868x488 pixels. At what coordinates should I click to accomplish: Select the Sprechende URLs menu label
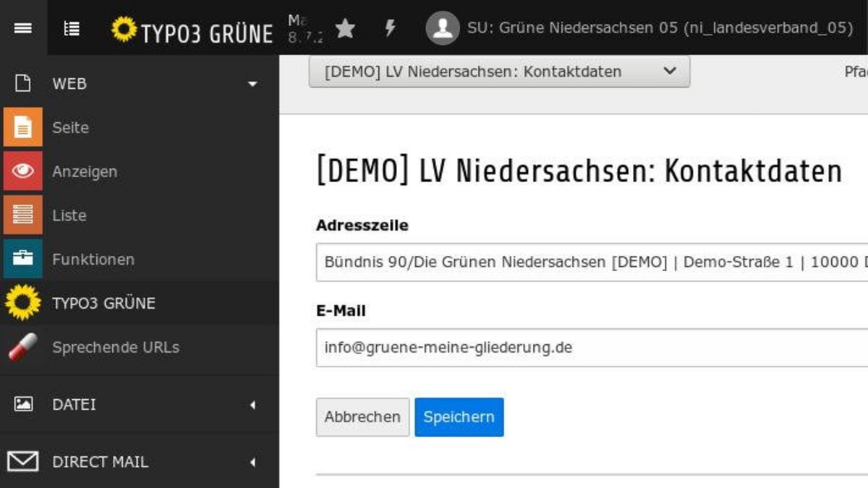[x=116, y=347]
